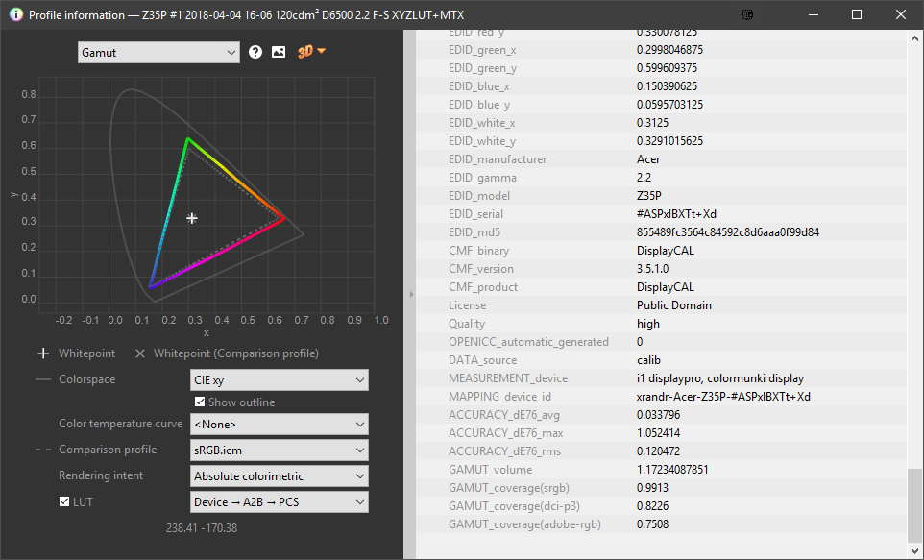924x560 pixels.
Task: Minimize the Profile information window
Action: pos(812,15)
